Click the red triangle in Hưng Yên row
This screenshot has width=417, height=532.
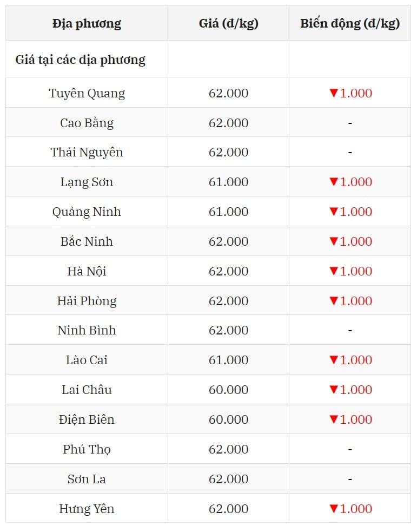coord(334,509)
